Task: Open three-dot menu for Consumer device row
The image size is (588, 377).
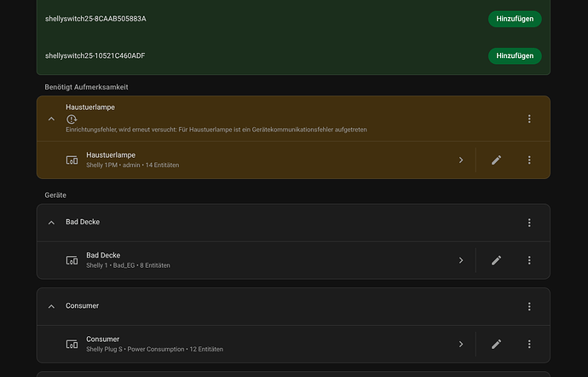Action: coord(529,344)
